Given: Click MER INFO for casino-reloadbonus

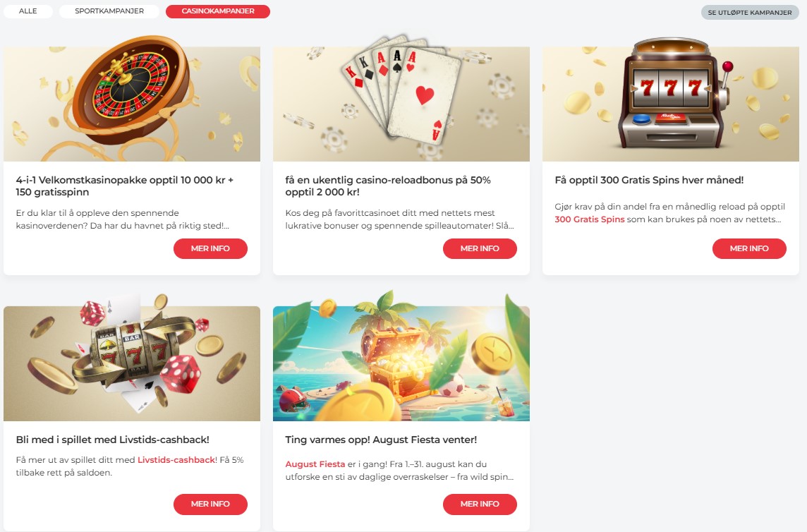Looking at the screenshot, I should pos(480,249).
